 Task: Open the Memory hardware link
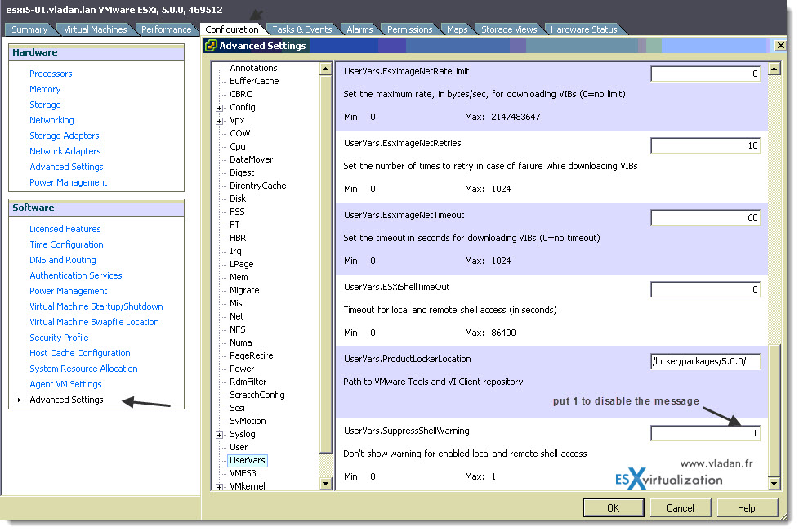click(x=45, y=89)
